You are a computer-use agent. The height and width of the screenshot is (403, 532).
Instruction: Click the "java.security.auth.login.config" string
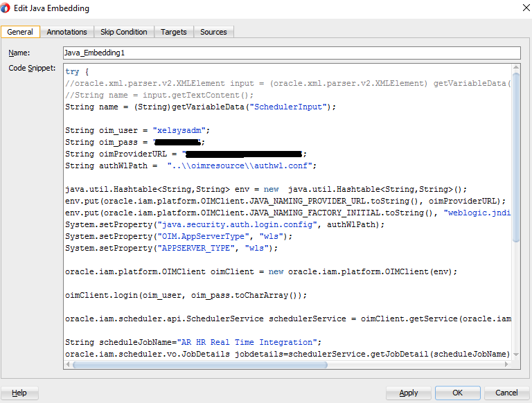pos(238,224)
